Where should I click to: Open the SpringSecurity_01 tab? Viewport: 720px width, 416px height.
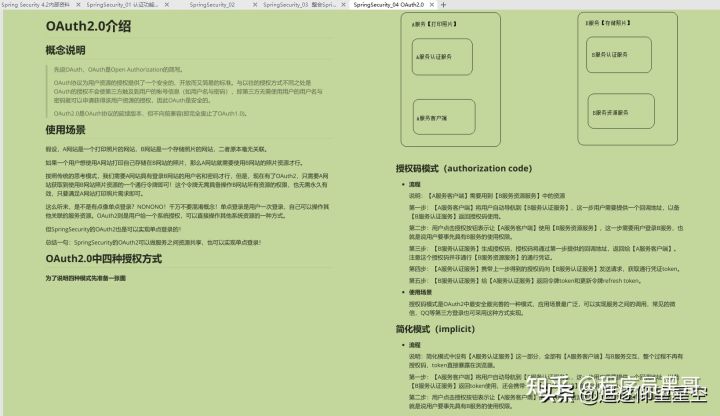(x=122, y=5)
